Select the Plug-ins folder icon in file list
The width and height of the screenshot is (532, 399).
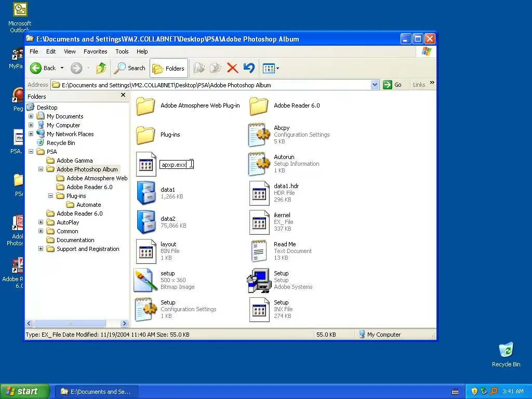pyautogui.click(x=146, y=135)
